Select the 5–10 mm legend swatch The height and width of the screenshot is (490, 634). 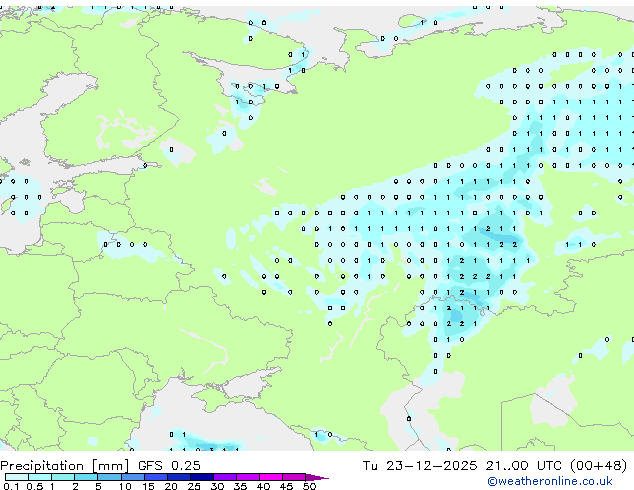click(x=109, y=477)
